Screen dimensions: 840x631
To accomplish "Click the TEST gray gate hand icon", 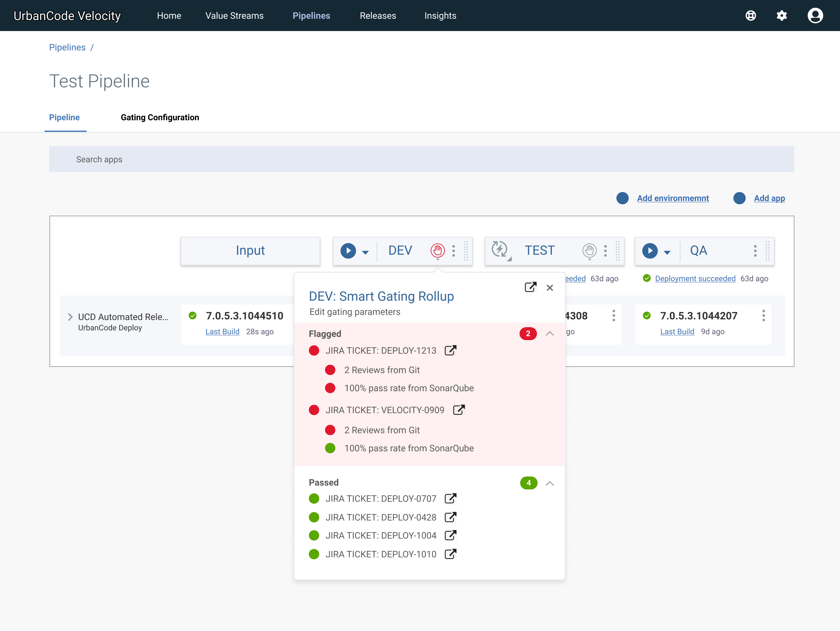I will pos(589,250).
